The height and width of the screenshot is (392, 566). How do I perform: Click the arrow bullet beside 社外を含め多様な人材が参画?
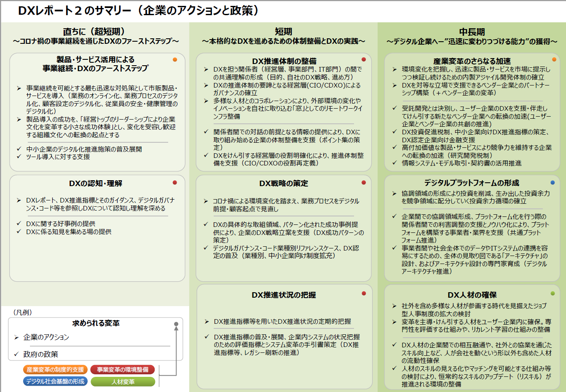pyautogui.click(x=394, y=306)
